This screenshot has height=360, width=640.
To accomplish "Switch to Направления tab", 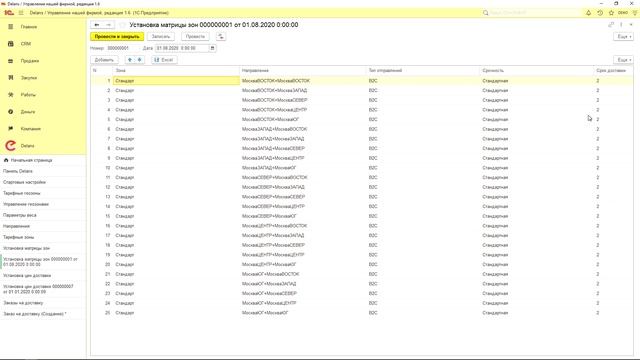I will coord(16,226).
